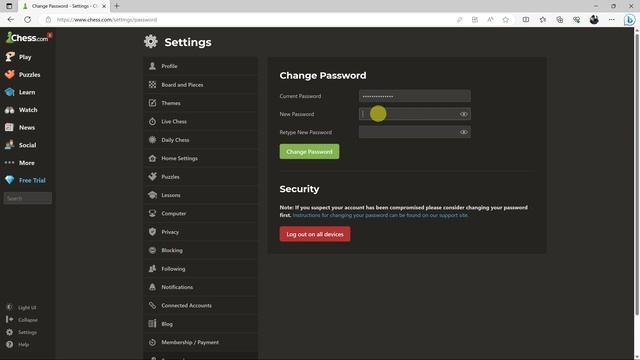Open the Bing sidebar button
The image size is (640, 360).
coord(629,20)
